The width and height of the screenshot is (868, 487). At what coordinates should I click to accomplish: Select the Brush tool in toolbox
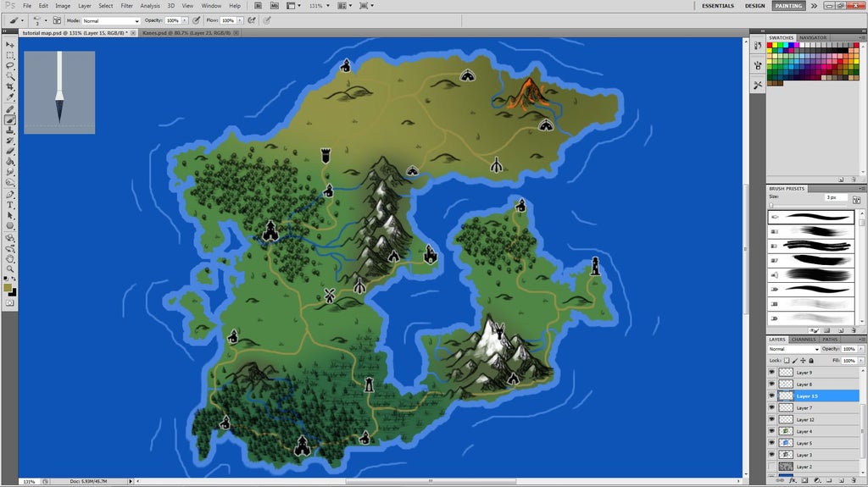(10, 120)
